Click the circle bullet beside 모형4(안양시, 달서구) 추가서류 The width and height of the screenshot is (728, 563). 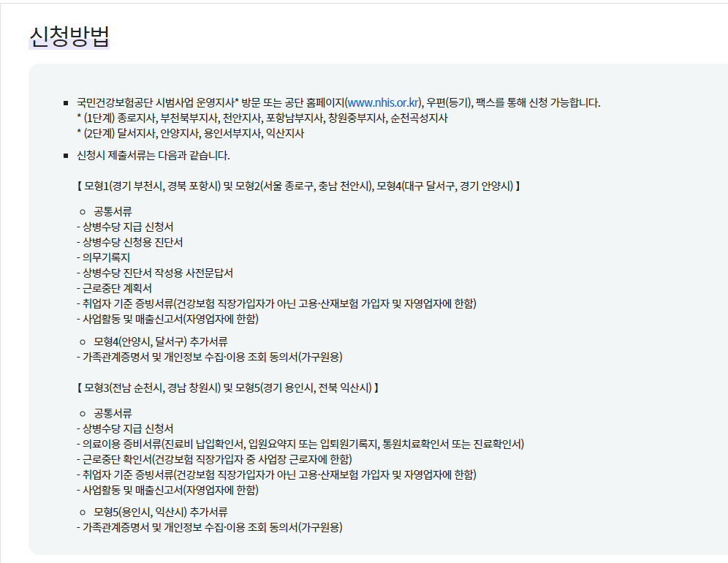[83, 342]
